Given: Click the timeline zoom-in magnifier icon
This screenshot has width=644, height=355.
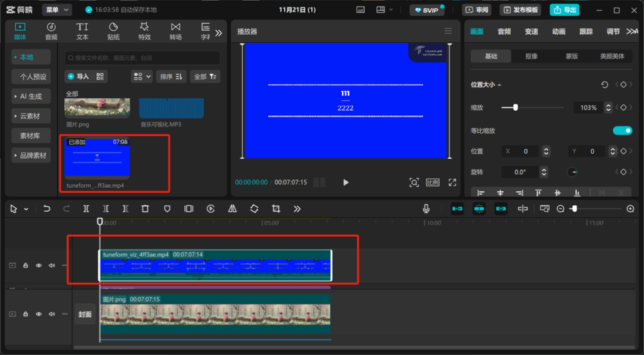Looking at the screenshot, I should pyautogui.click(x=630, y=208).
